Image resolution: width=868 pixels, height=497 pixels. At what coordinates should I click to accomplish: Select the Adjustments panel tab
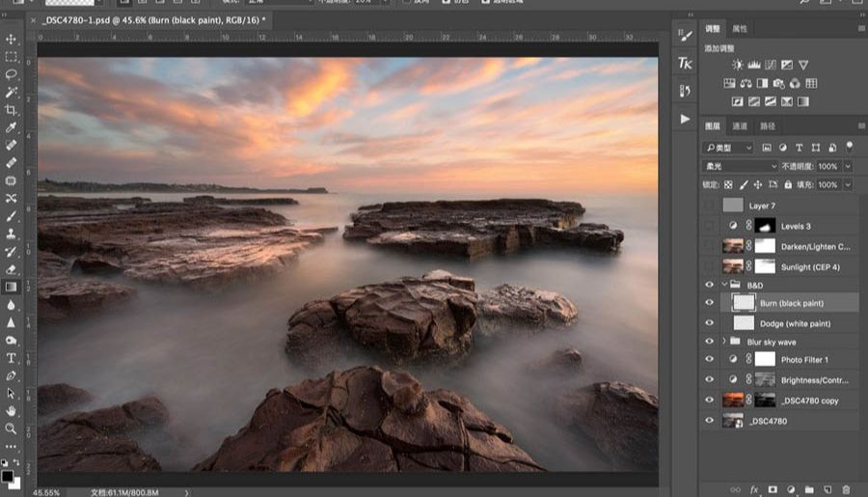tap(713, 29)
